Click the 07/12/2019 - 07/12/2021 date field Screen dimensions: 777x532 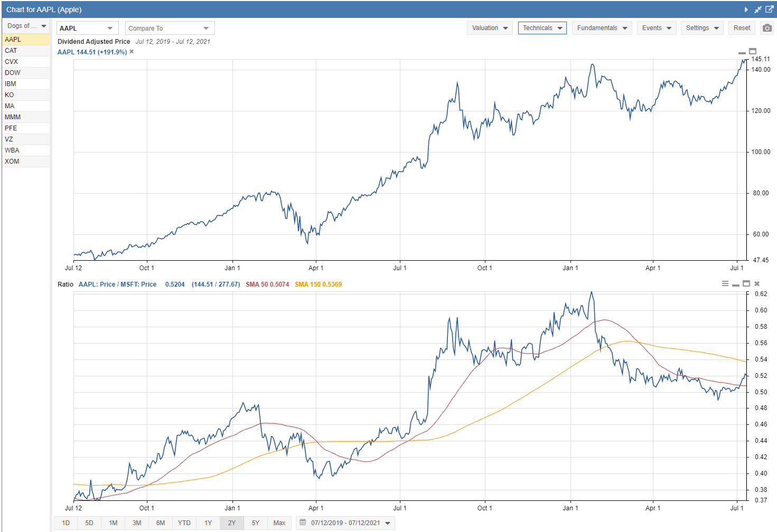click(345, 523)
